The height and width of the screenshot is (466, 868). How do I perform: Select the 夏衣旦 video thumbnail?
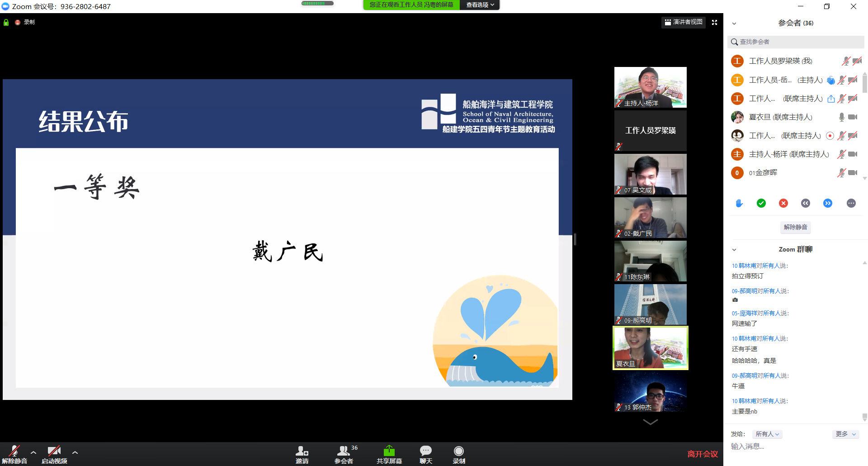[x=650, y=348]
